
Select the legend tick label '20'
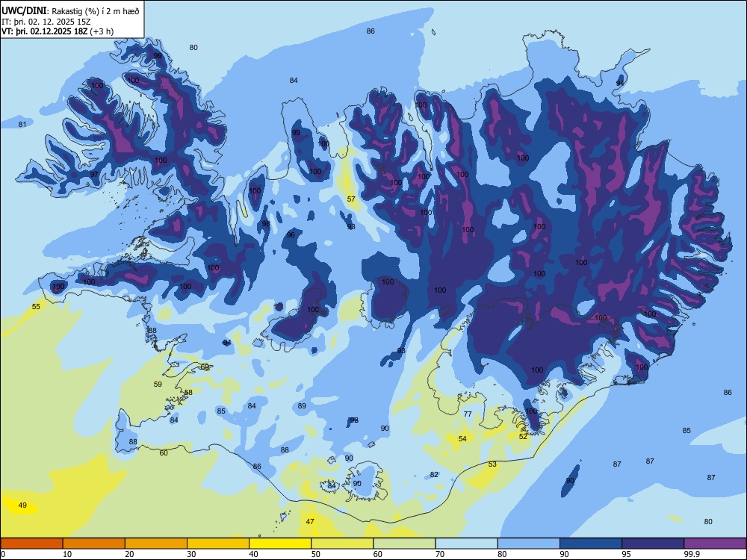[x=129, y=554]
